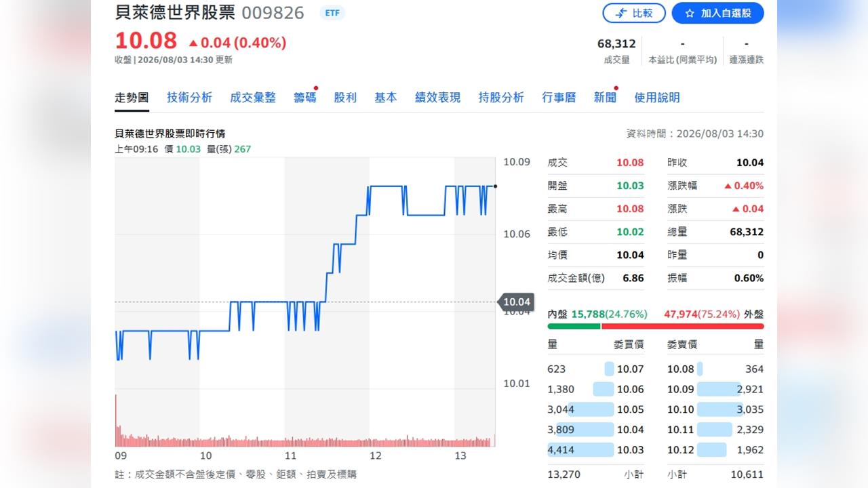Add stock via 加入自選股 button
This screenshot has width=868, height=488.
pyautogui.click(x=717, y=13)
